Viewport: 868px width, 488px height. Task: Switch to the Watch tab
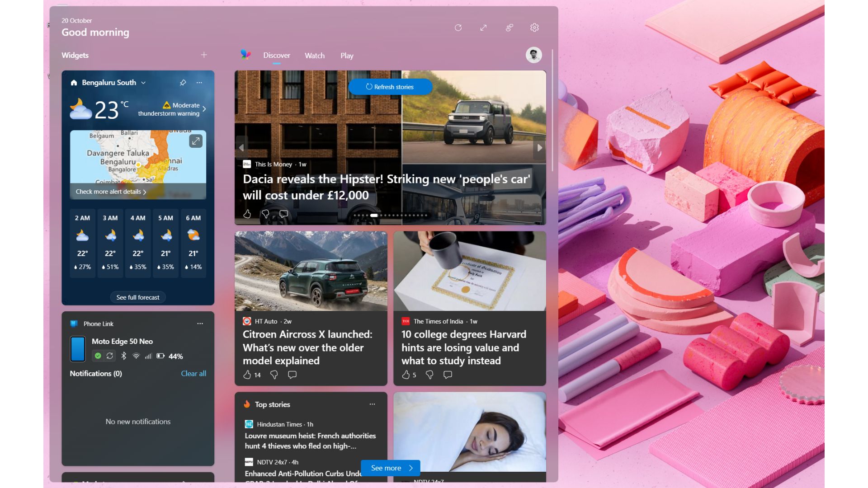point(315,55)
